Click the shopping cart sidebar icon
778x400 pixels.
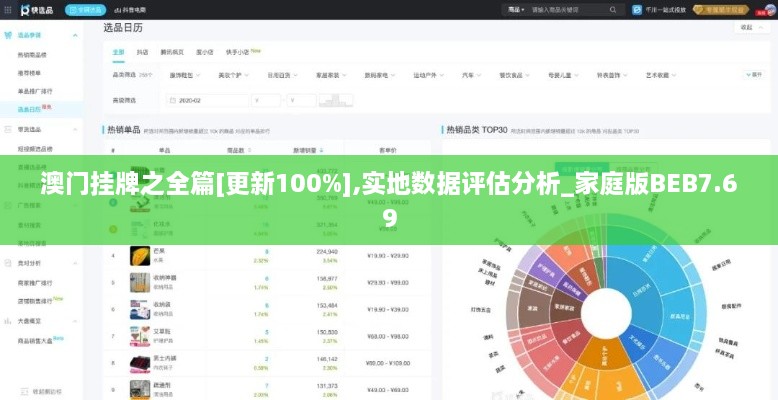[x=8, y=35]
